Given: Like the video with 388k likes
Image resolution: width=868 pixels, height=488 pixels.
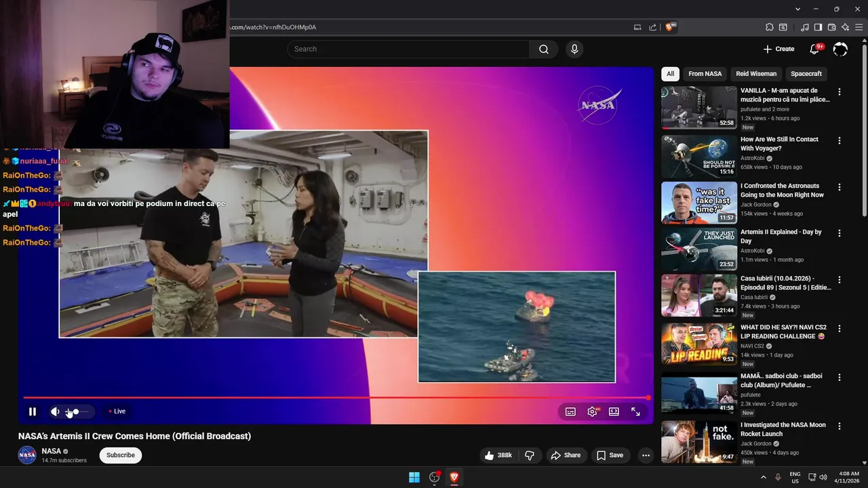Looking at the screenshot, I should click(x=498, y=455).
